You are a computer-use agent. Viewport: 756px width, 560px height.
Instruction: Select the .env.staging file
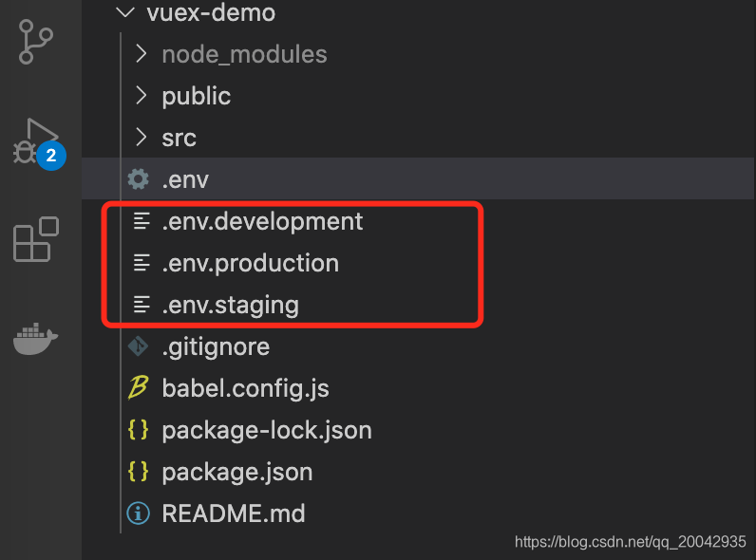click(230, 305)
